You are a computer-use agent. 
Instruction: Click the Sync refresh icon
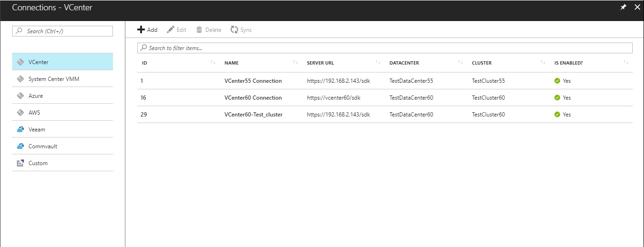234,30
